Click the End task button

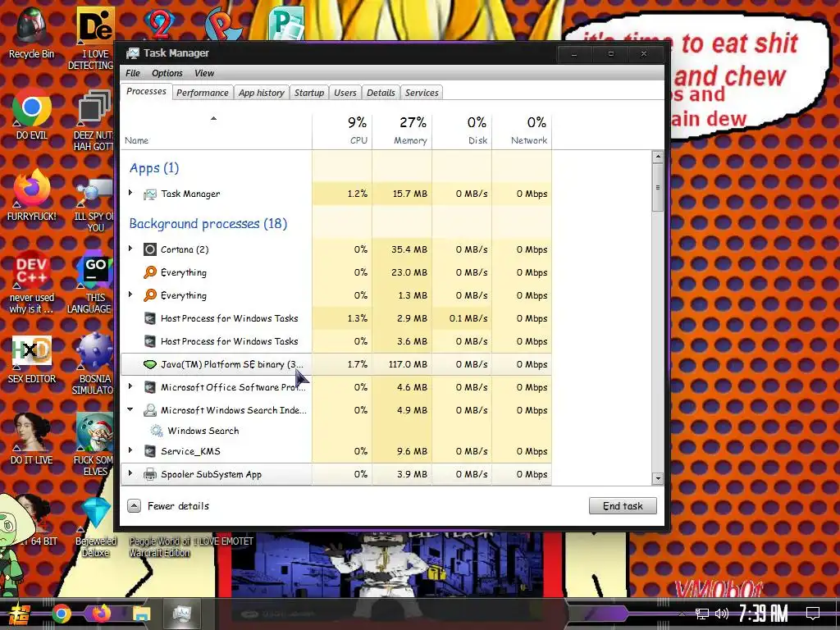click(623, 505)
